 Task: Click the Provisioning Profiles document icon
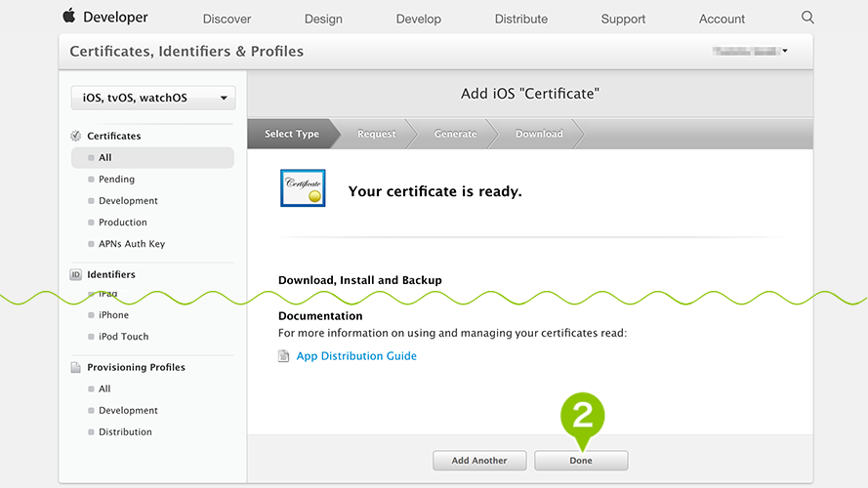coord(76,367)
